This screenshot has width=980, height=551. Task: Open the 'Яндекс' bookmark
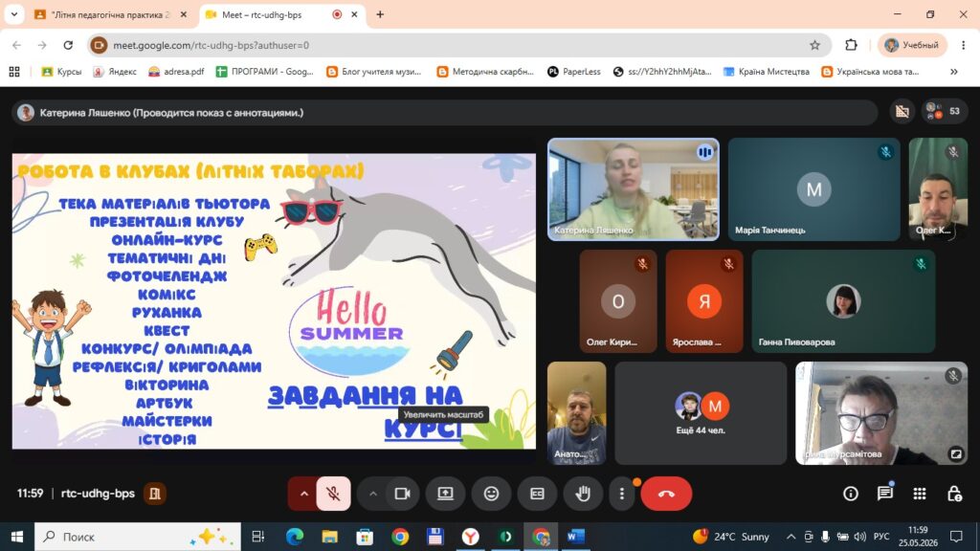click(x=115, y=72)
